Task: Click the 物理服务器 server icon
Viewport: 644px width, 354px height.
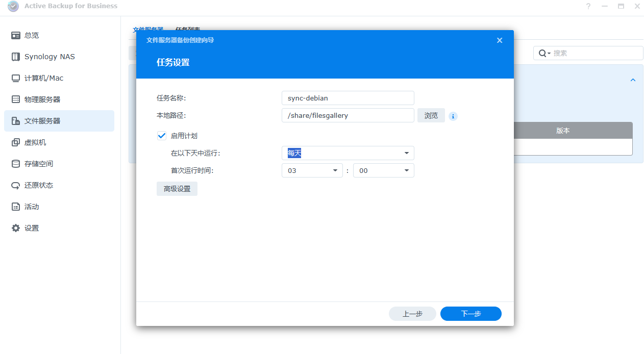Action: (x=16, y=99)
